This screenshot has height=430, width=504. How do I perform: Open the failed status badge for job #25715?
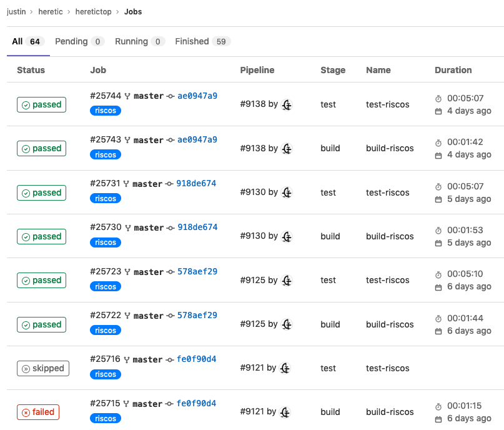[38, 412]
